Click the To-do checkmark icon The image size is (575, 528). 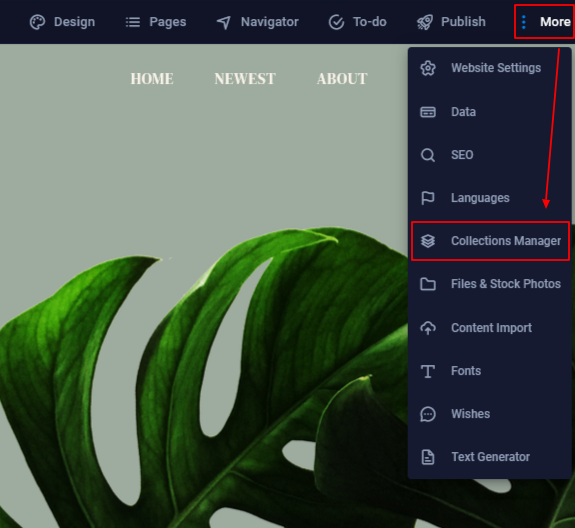[x=336, y=22]
